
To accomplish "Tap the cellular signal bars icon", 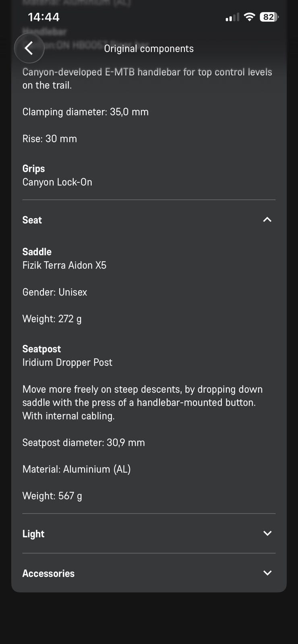I will coord(232,17).
